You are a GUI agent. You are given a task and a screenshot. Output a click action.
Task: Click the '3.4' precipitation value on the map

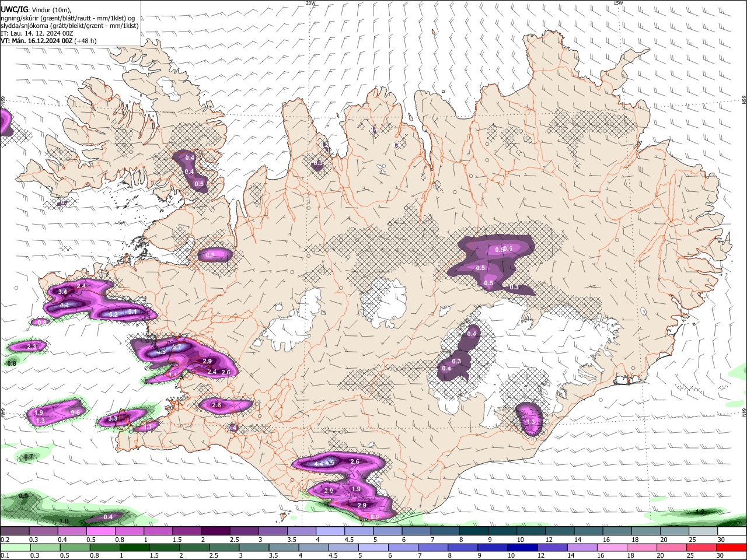coord(63,291)
